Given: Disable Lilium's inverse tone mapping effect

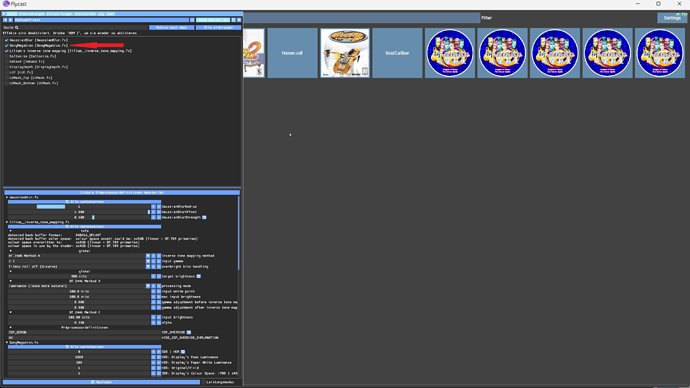Looking at the screenshot, I should pos(7,51).
